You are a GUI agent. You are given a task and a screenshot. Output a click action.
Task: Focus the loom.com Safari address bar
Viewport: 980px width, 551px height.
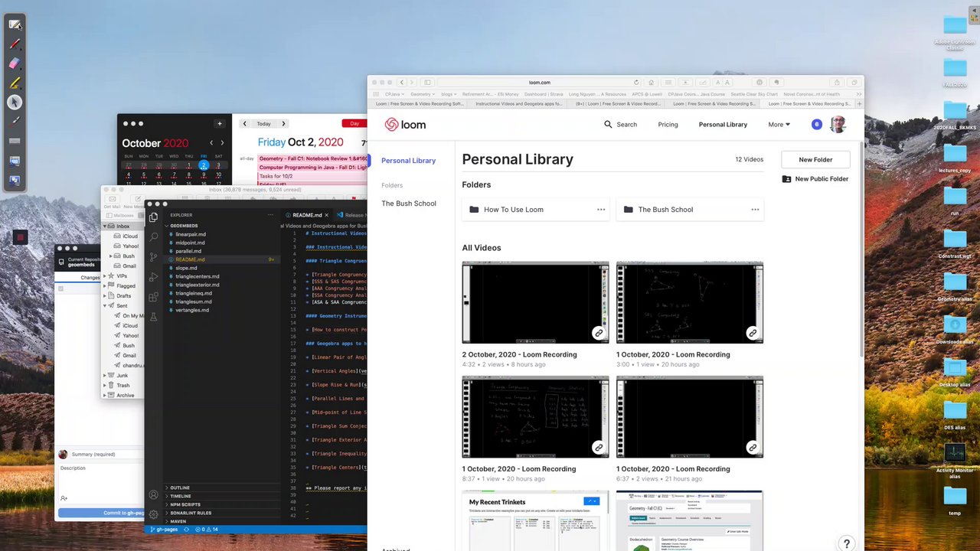539,82
